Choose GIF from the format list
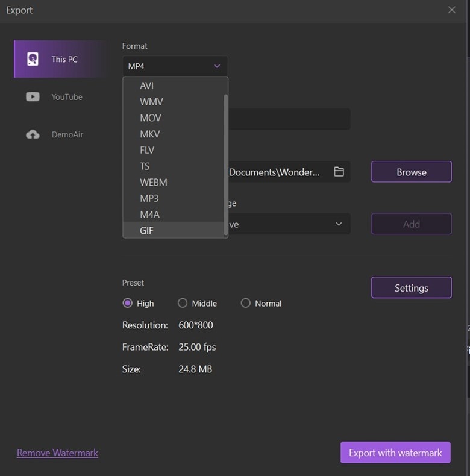Image resolution: width=470 pixels, height=476 pixels. 147,230
